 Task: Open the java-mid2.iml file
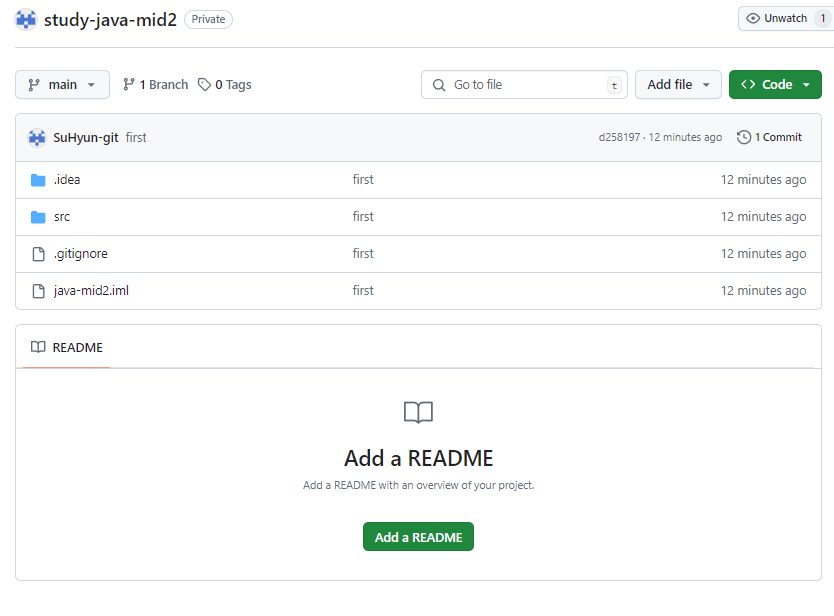point(91,290)
